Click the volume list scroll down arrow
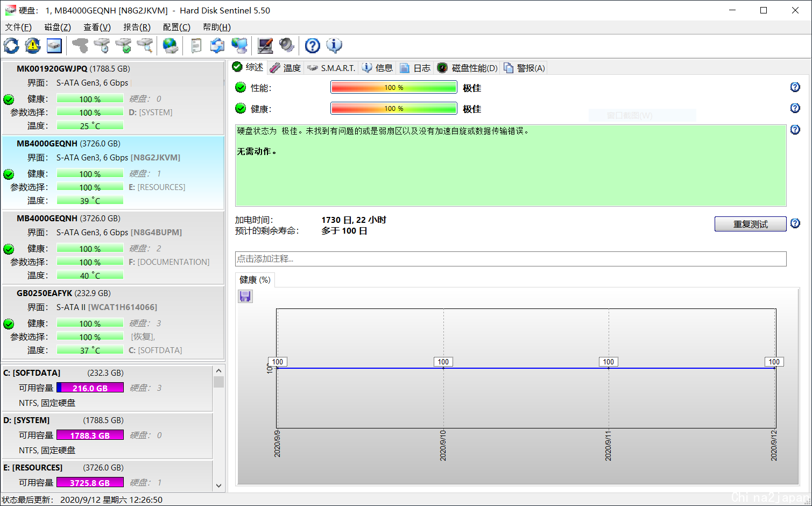The height and width of the screenshot is (506, 812). (218, 486)
